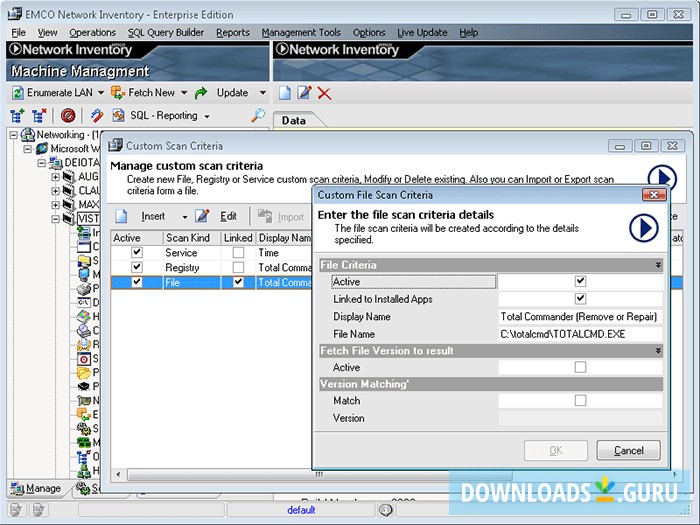Open the File menu
This screenshot has height=525, width=700.
tap(18, 33)
